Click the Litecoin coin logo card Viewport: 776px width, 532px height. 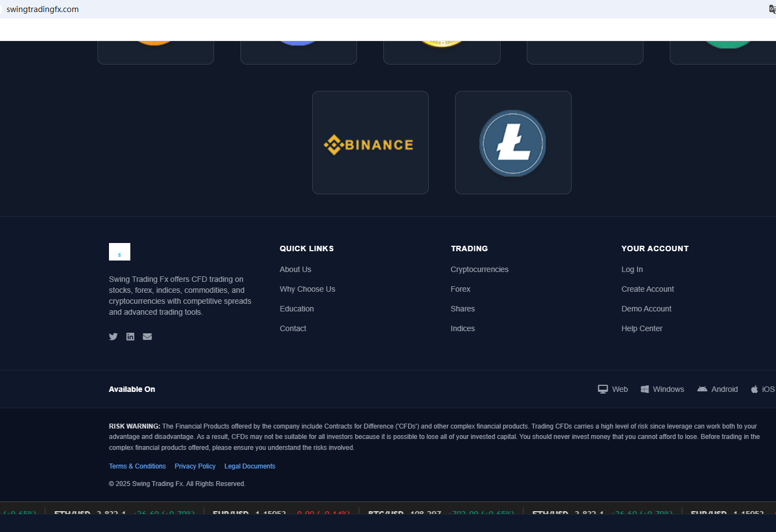pyautogui.click(x=513, y=142)
